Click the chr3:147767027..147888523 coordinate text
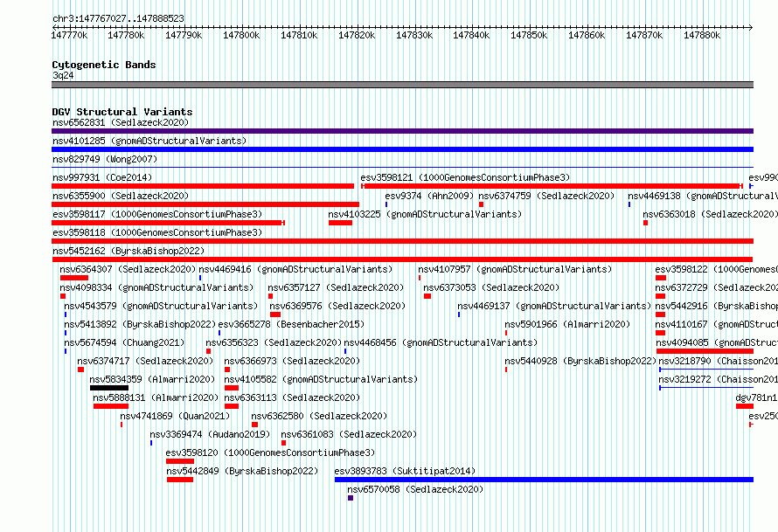The width and height of the screenshot is (778, 532). coord(118,19)
